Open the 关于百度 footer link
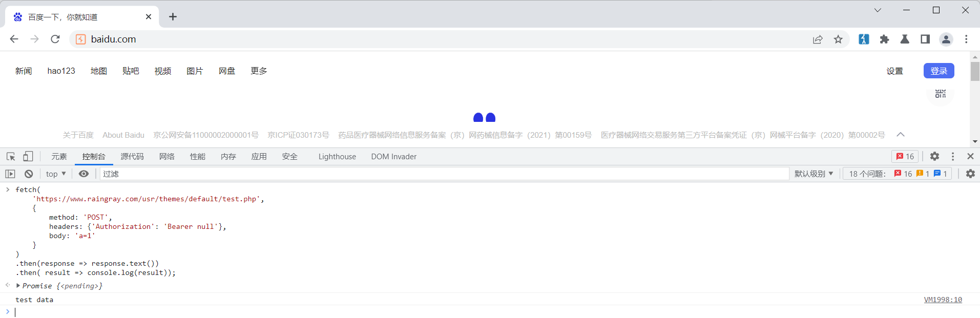The image size is (980, 318). [78, 135]
